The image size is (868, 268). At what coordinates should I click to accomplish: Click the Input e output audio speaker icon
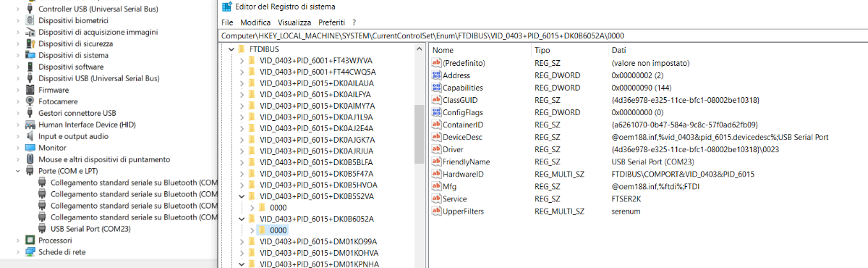tap(30, 136)
